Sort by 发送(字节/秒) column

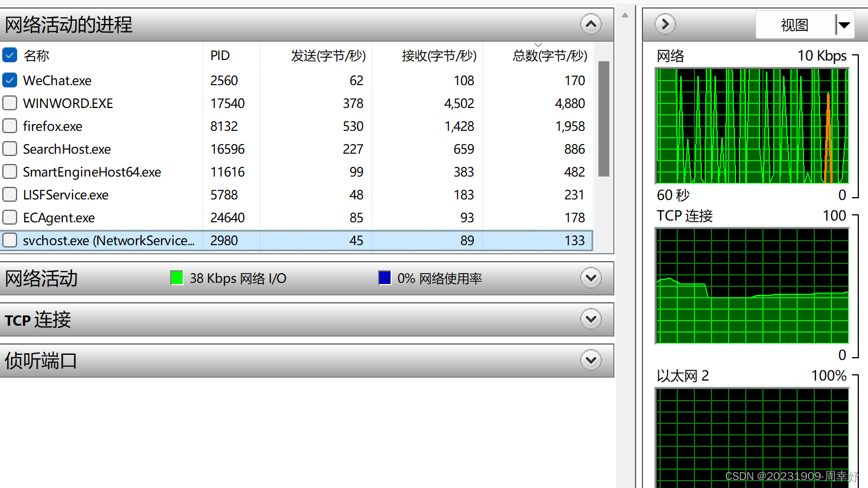[x=328, y=55]
